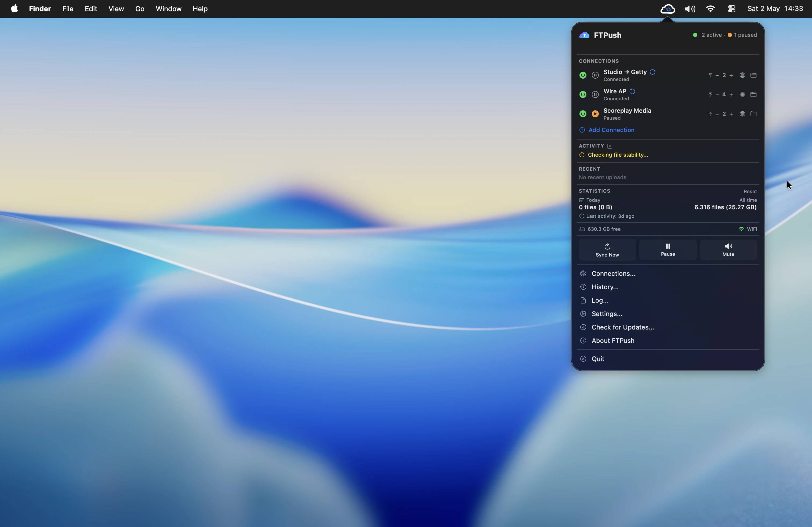Image resolution: width=812 pixels, height=527 pixels.
Task: Open the Apple menu
Action: pyautogui.click(x=14, y=9)
